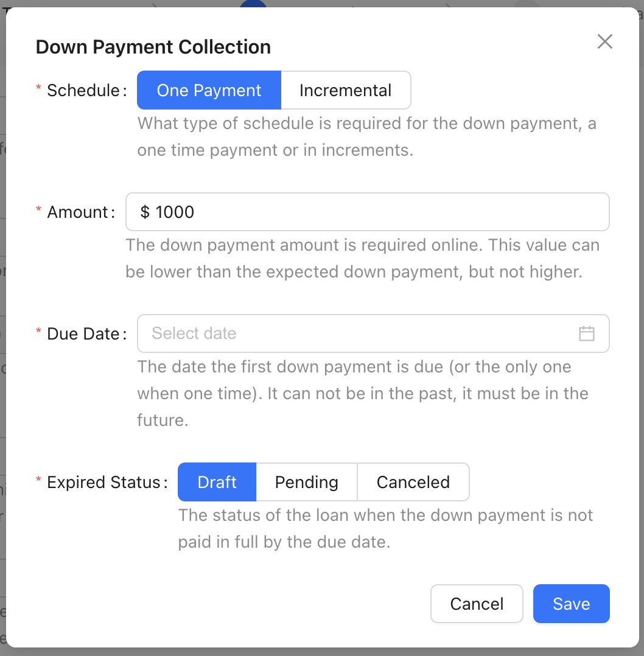The height and width of the screenshot is (656, 644).
Task: Set Expired Status to Canceled
Action: click(x=413, y=482)
